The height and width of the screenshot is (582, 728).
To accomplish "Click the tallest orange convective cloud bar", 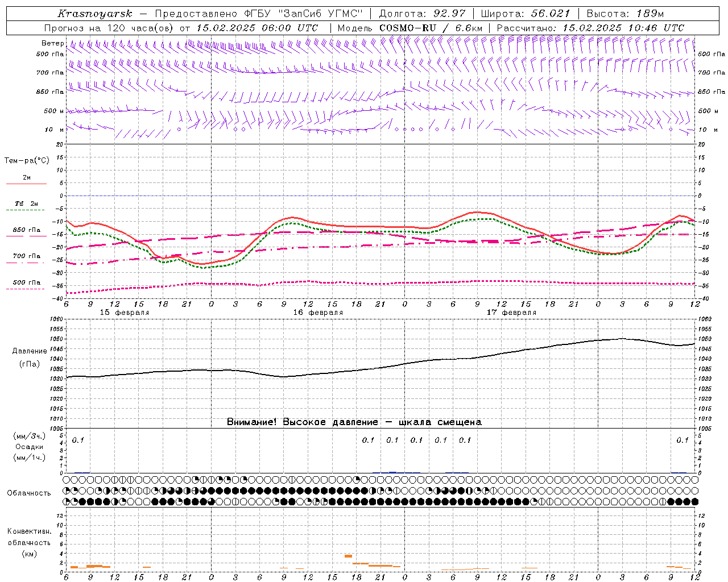I will point(348,556).
